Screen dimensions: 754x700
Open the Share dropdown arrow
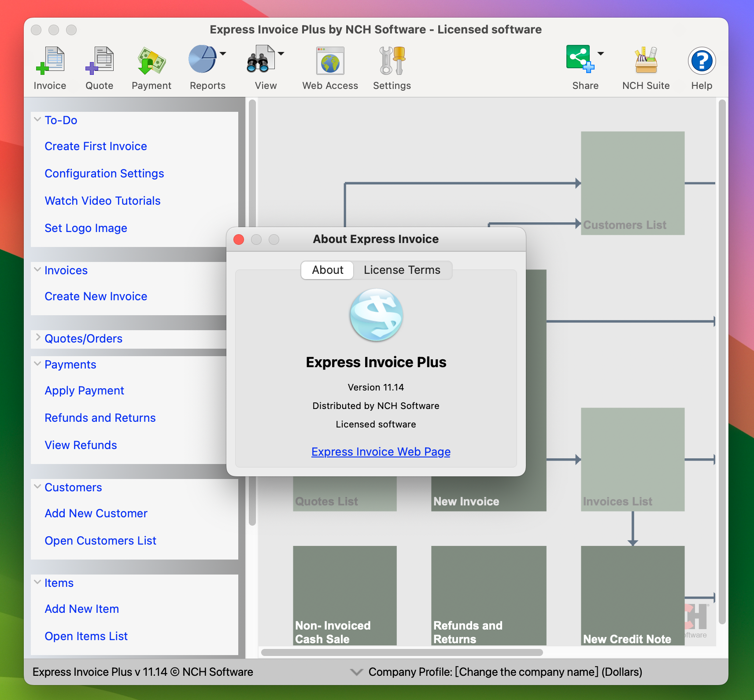coord(601,54)
